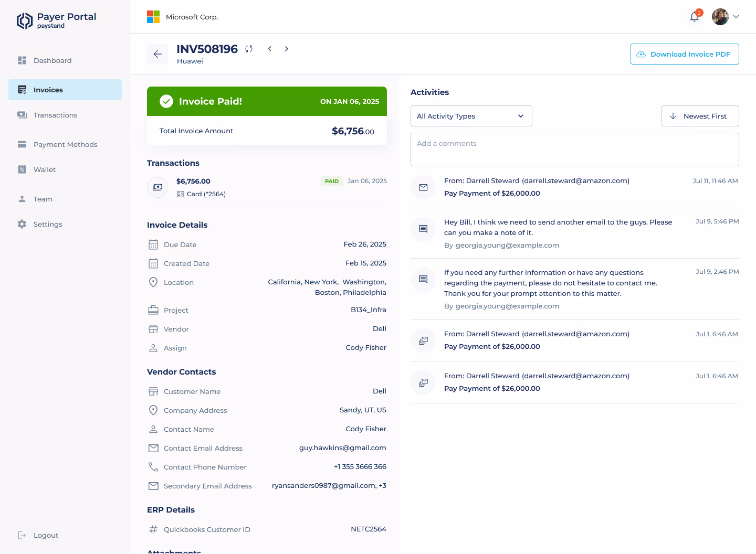Refresh invoice INV508196 sync icon
The image size is (756, 554).
[x=249, y=49]
